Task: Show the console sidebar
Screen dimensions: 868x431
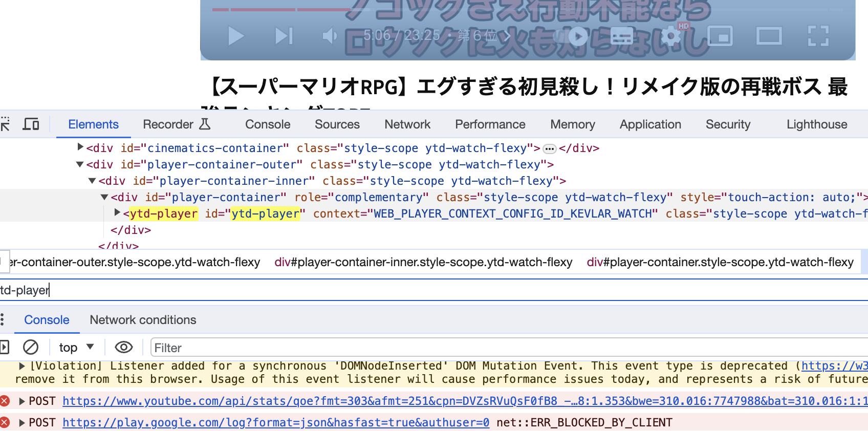Action: (x=4, y=347)
